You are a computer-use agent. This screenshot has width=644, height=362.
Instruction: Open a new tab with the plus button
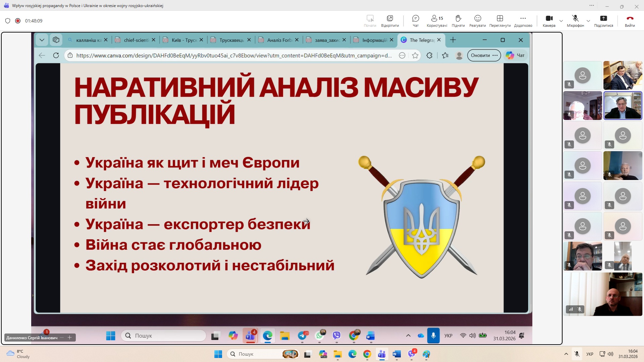[453, 40]
